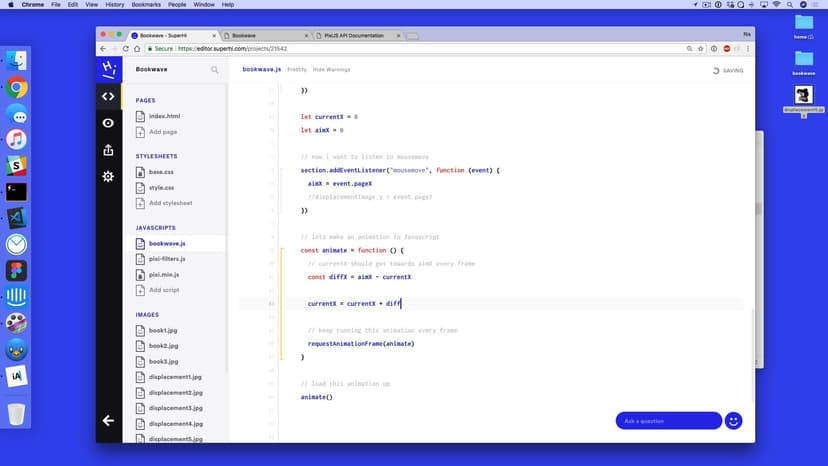Open Figma from the dock
Image resolution: width=828 pixels, height=466 pixels.
tap(16, 270)
